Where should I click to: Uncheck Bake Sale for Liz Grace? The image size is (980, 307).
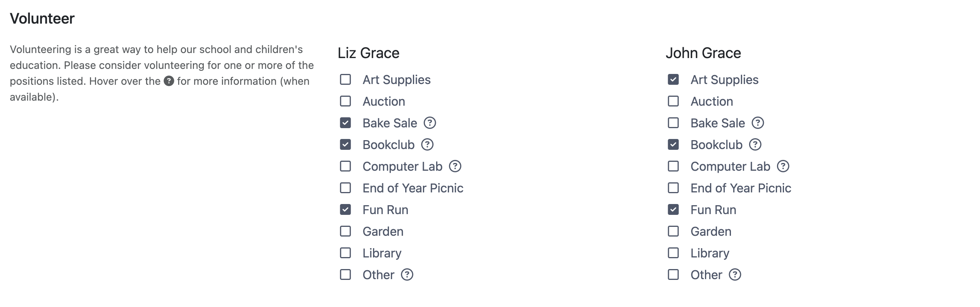pos(346,123)
